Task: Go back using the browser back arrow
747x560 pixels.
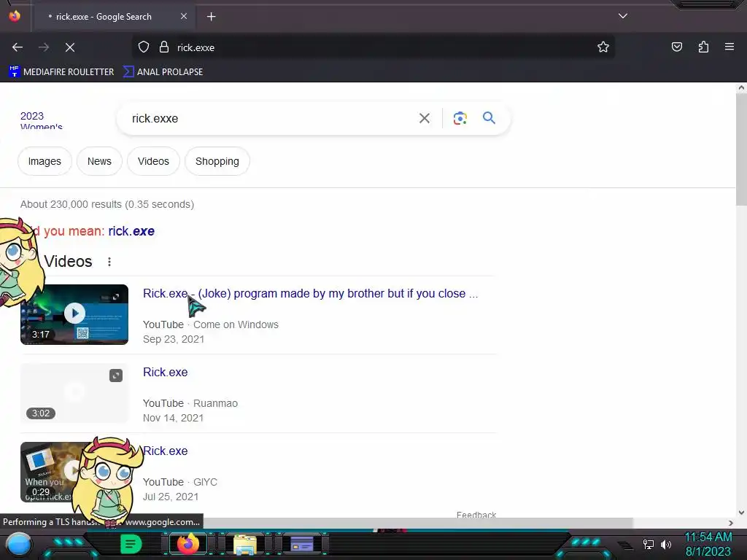Action: (x=18, y=47)
